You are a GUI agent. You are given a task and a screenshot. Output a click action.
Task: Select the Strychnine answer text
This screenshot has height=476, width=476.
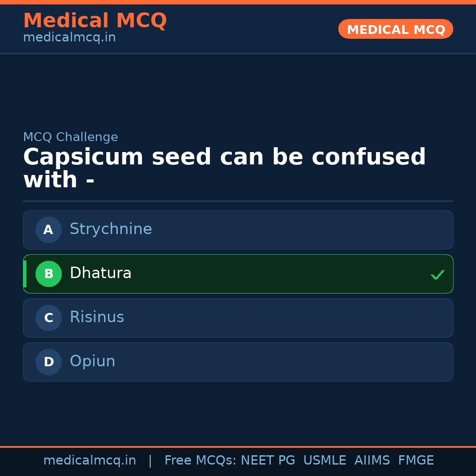click(111, 229)
